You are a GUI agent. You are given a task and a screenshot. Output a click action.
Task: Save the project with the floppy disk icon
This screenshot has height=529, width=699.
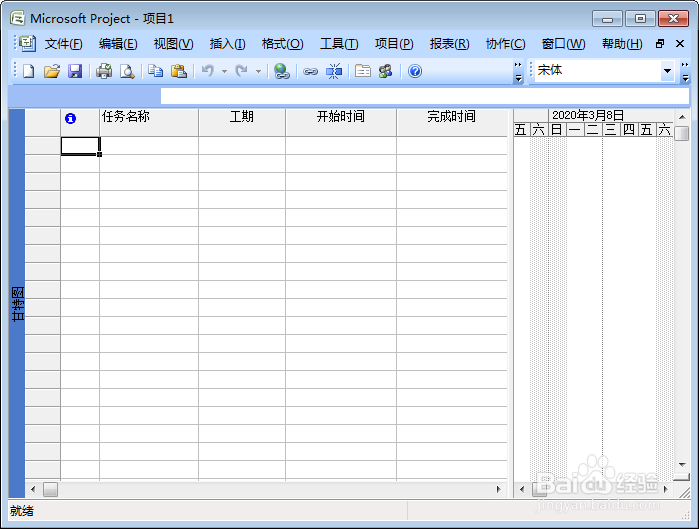(x=75, y=71)
